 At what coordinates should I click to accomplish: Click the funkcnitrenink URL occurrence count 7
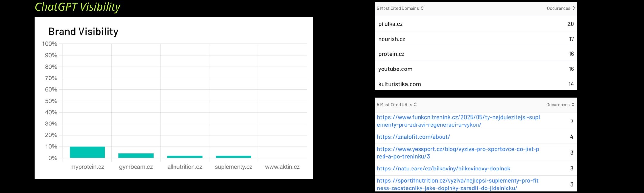(572, 121)
